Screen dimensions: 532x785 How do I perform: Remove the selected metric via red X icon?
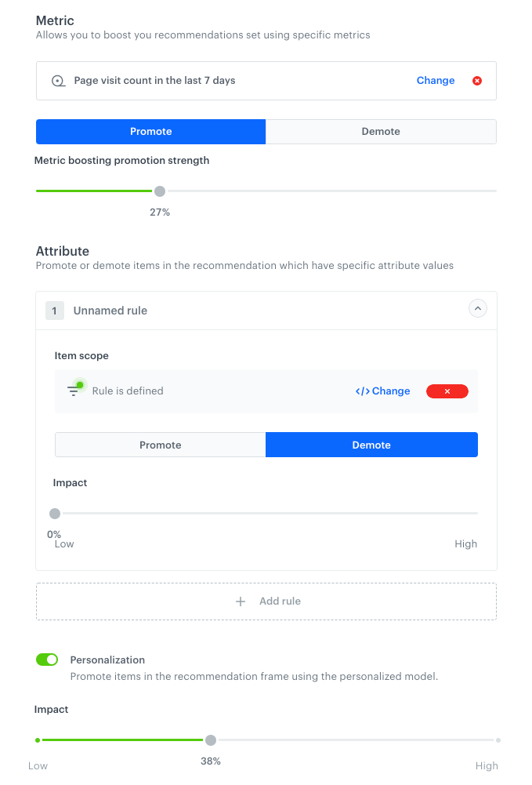[x=477, y=80]
